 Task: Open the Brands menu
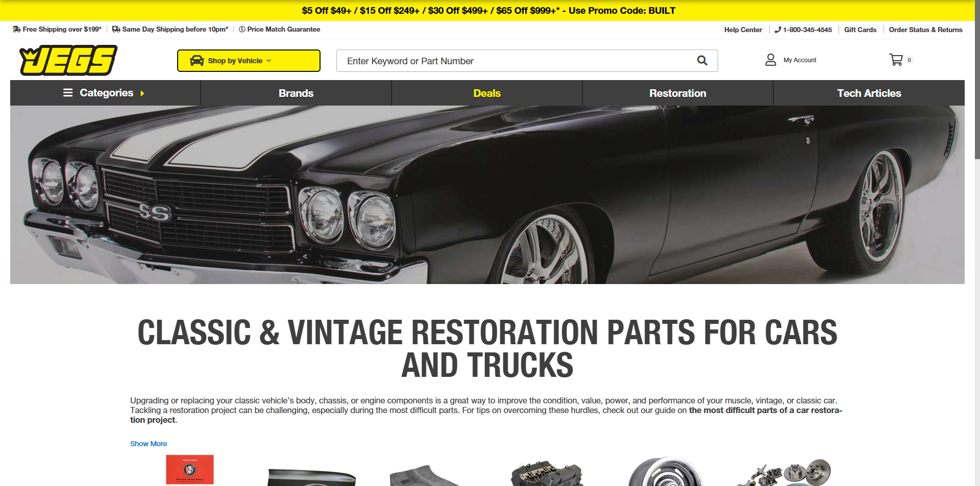point(296,93)
